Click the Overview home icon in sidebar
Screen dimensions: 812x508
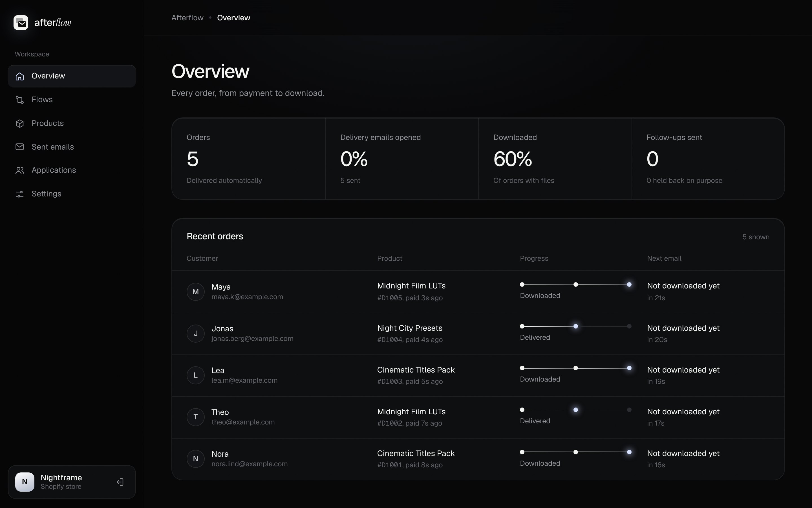point(20,76)
